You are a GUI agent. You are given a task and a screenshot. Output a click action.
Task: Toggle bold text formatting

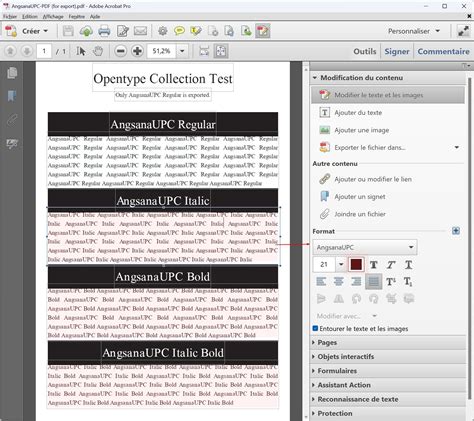click(374, 265)
